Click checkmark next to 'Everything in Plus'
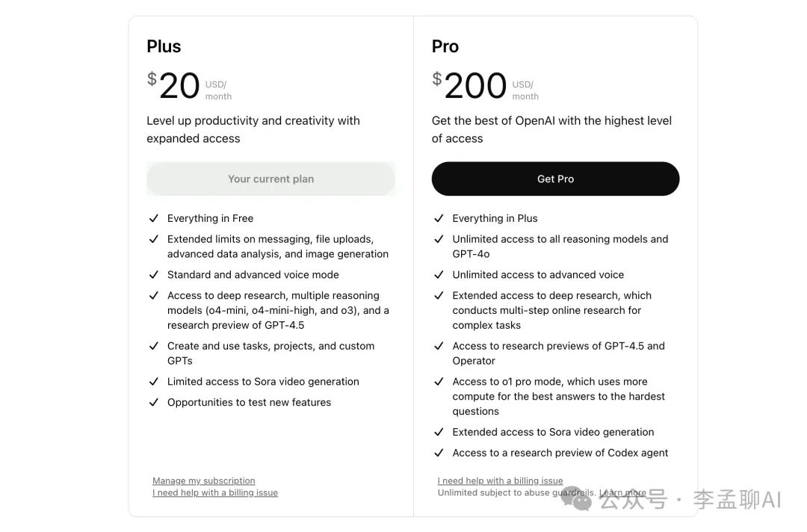Screen dimensions: 807x532 click(439, 219)
